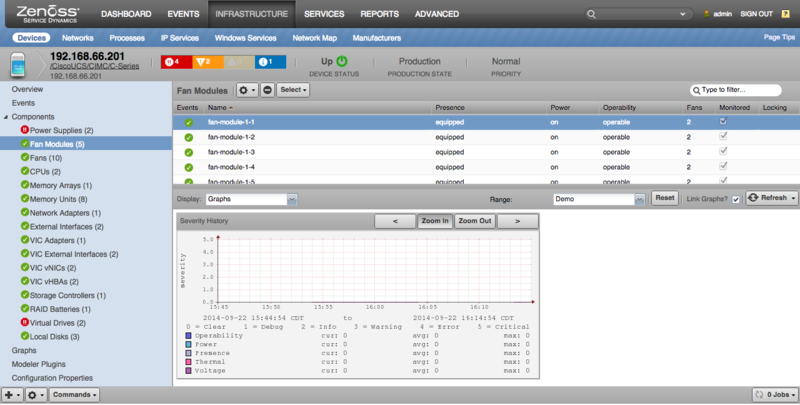Viewport: 800px width, 405px height.
Task: Click the remove (minus) button in Fan Modules toolbar
Action: 267,90
